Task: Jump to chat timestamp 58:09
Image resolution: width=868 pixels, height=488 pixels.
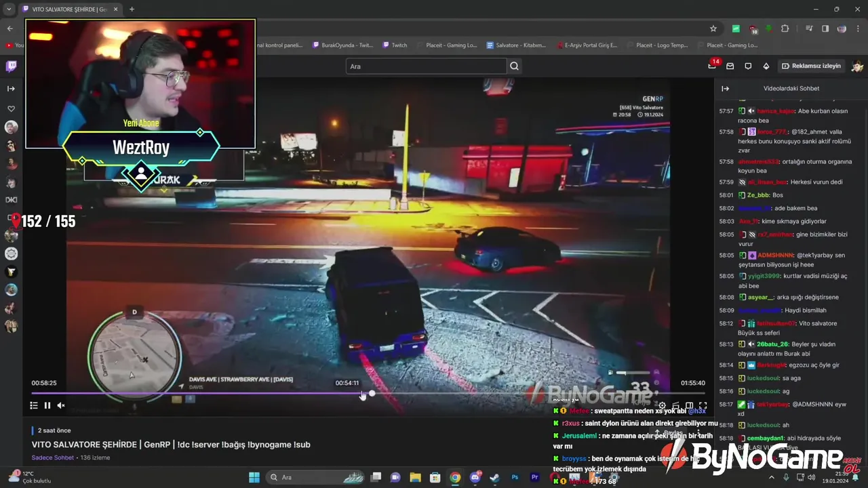Action: 726,310
